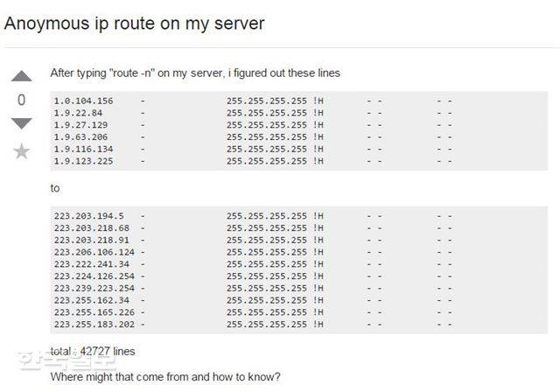Click the vote count number 0
Viewport: 560px width, 392px height.
coord(22,101)
